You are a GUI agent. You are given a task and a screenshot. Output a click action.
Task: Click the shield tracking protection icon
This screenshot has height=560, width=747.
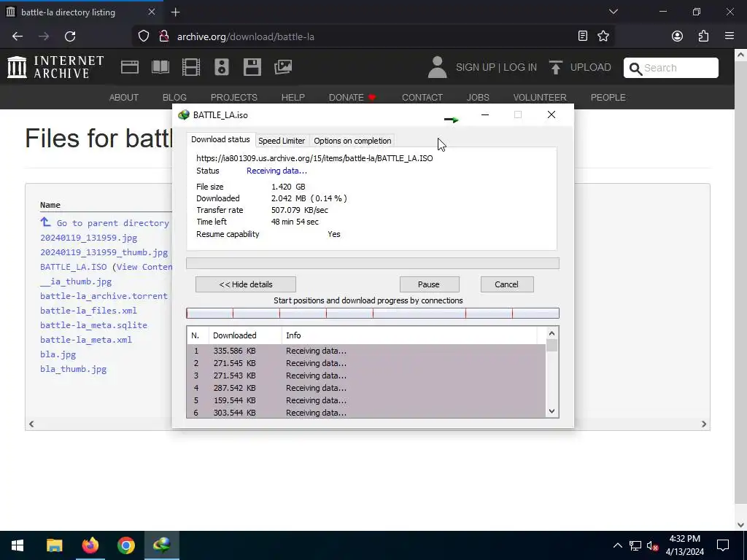[x=144, y=36]
